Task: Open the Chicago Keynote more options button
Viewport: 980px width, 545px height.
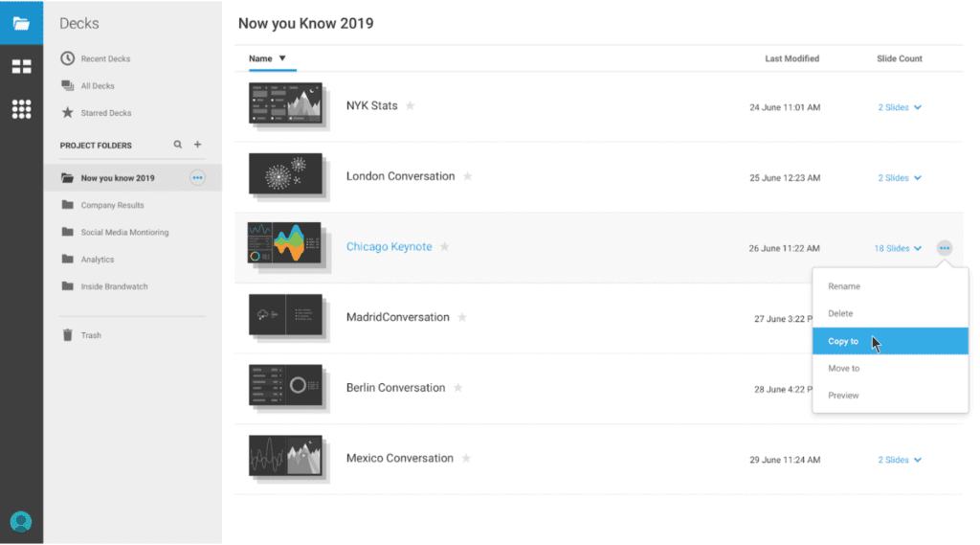Action: pyautogui.click(x=945, y=248)
